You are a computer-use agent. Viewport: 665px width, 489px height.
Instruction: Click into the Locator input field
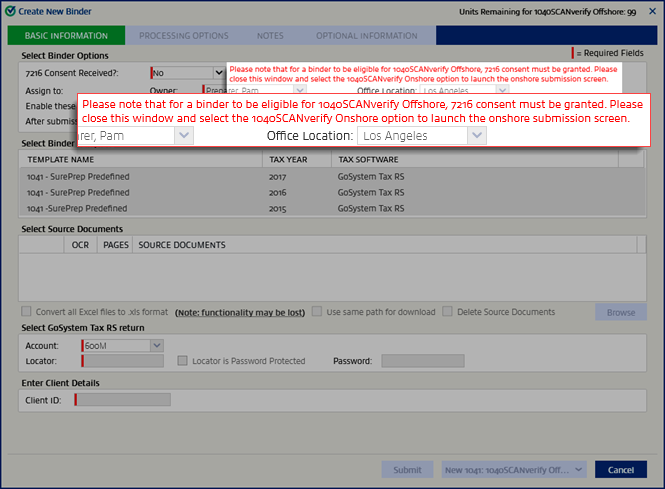tap(122, 361)
